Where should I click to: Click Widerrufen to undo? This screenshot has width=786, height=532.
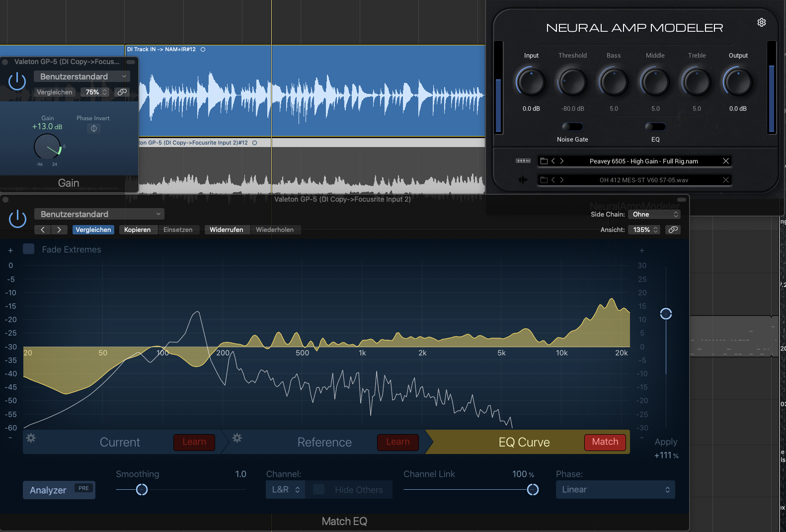click(x=226, y=229)
